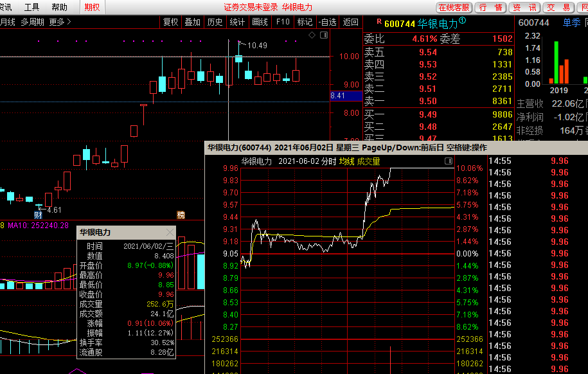Click the 净利润 -1.02亿 finance row

tap(553, 117)
